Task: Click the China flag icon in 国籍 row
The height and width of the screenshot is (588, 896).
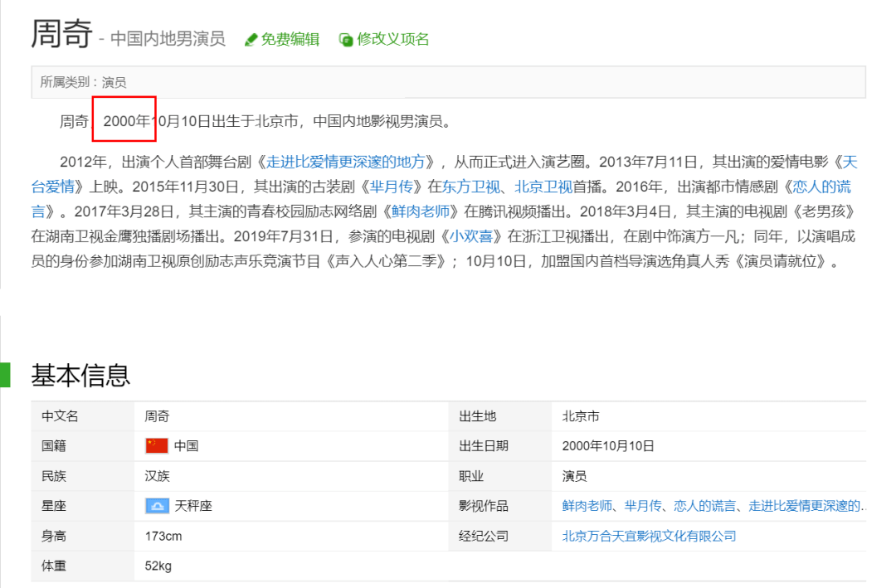Action: tap(155, 445)
